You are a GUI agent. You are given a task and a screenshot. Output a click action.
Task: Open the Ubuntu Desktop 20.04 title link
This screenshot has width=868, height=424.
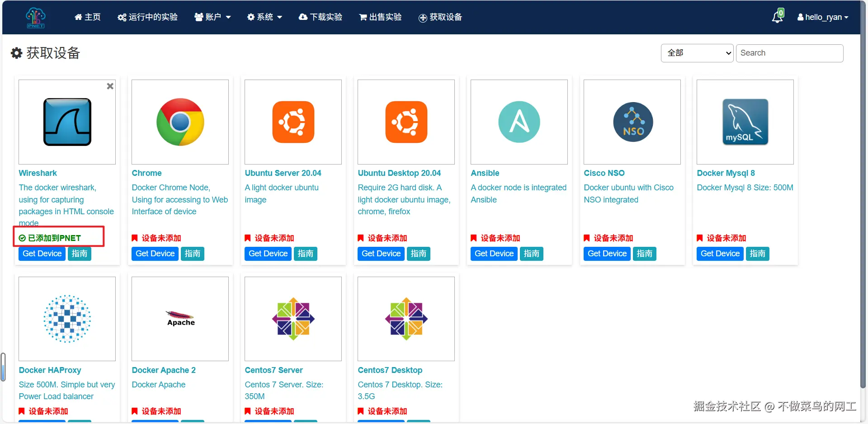click(x=399, y=173)
